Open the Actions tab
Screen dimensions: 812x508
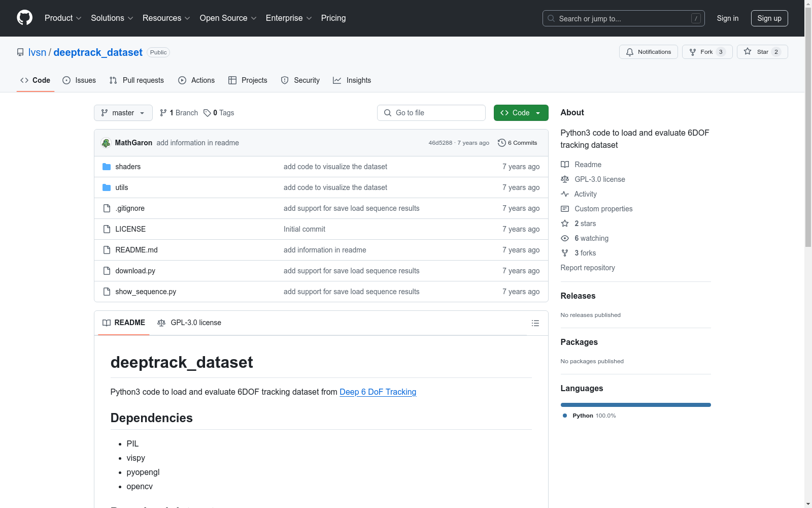coord(196,80)
